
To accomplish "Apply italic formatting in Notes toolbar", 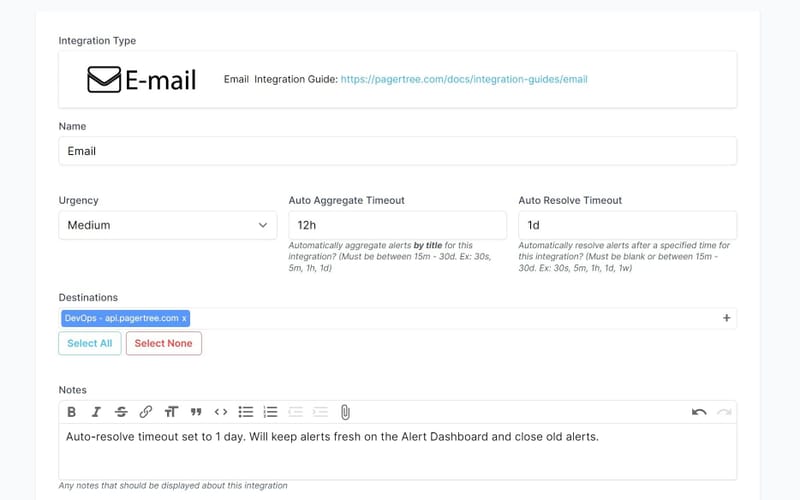I will pos(96,412).
